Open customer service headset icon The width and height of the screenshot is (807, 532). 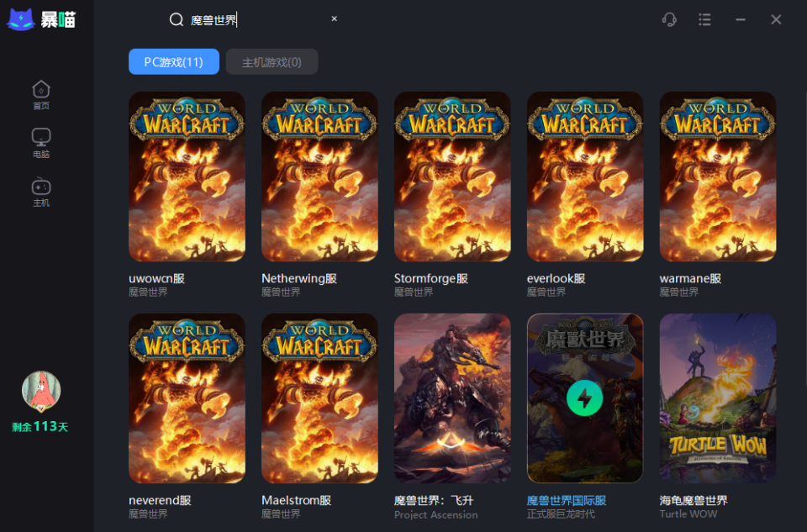click(669, 19)
